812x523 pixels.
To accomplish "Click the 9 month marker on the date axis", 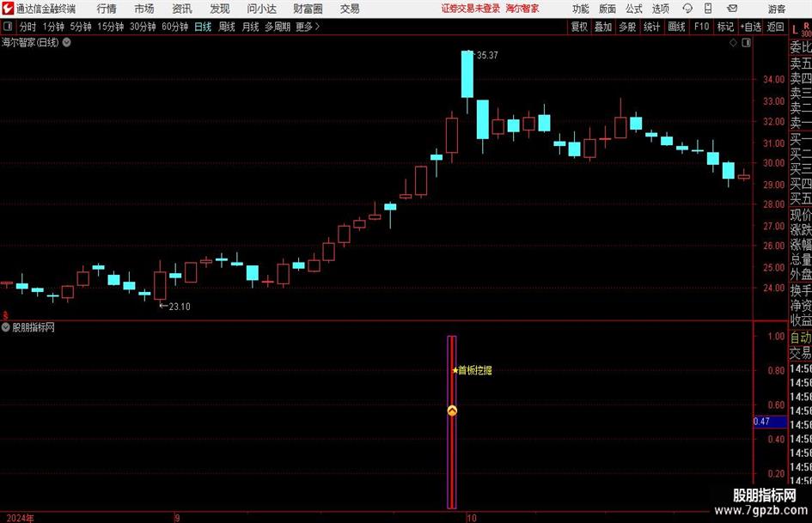I will coord(177,518).
